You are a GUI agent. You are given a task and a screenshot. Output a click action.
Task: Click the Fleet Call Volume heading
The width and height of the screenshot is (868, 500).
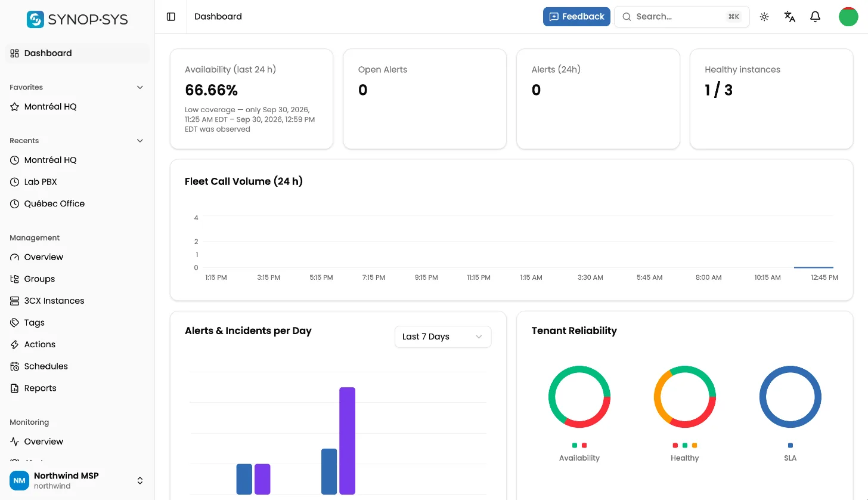click(244, 181)
